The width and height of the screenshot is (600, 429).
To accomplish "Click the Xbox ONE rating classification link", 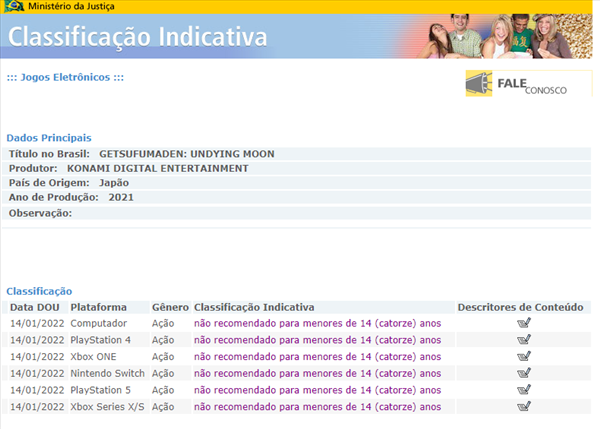I will click(317, 357).
